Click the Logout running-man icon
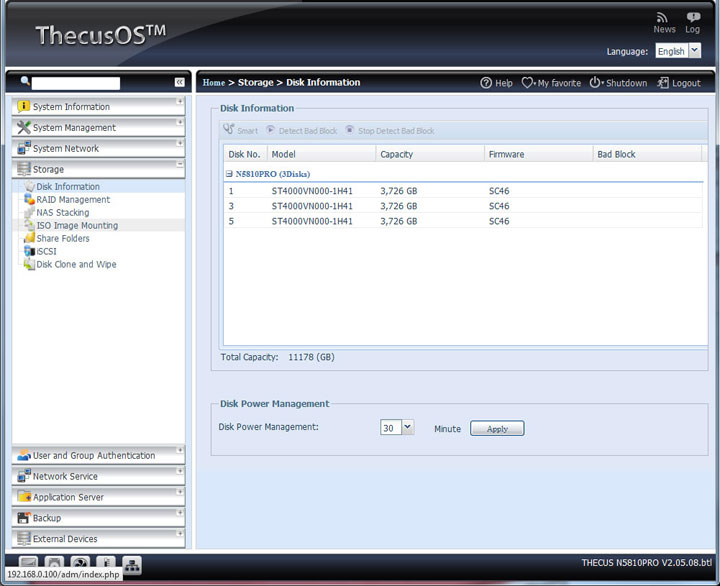This screenshot has width=720, height=586. point(663,83)
